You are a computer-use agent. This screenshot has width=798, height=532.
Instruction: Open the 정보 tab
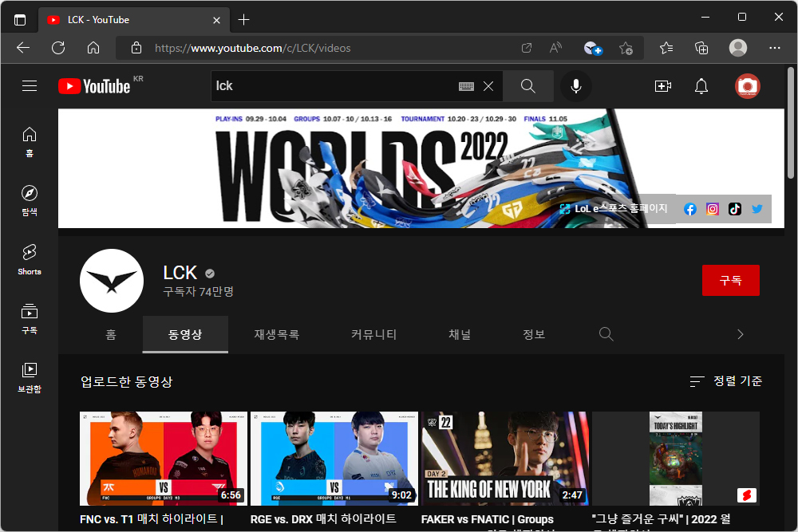tap(534, 335)
